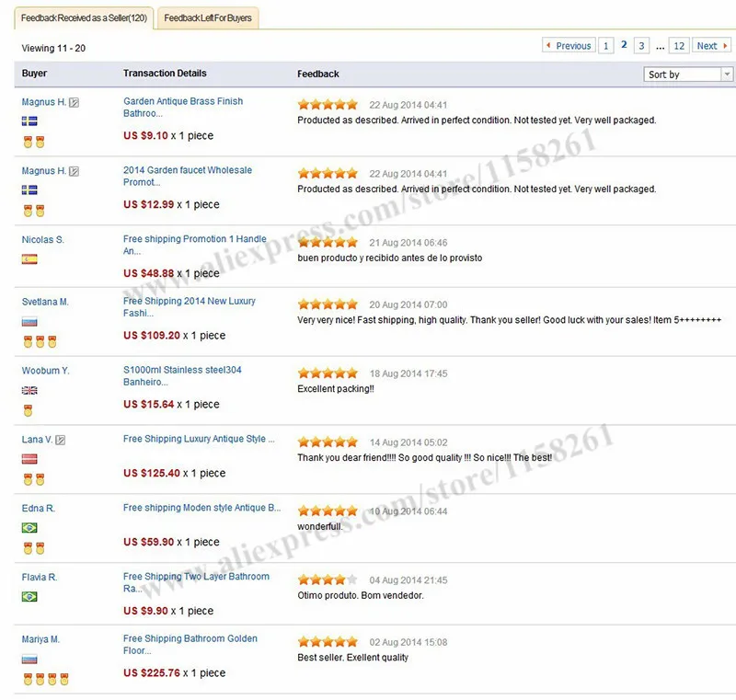Screen dimensions: 736x700
Task: Open buyer profile Flavia R.
Action: coord(40,578)
